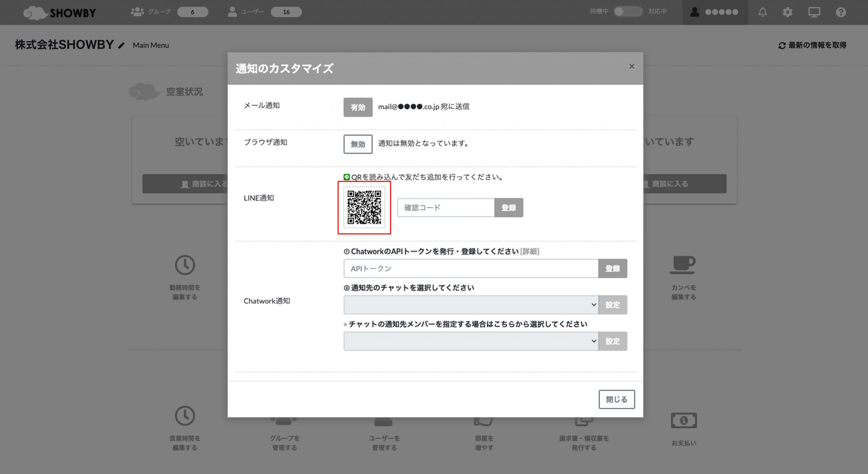Click the group count badge showing 6
Image resolution: width=868 pixels, height=474 pixels.
pyautogui.click(x=193, y=12)
